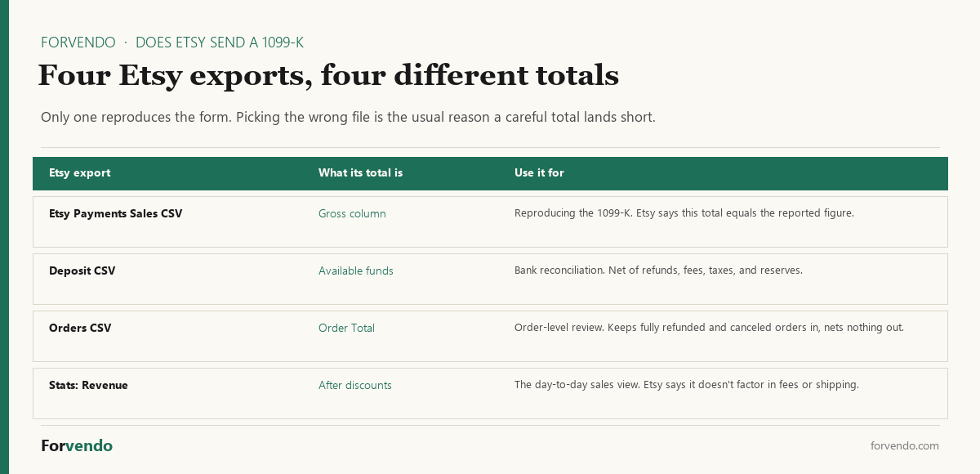Screen dimensions: 980x474
Task: Click the headline 'Four Etsy exports, four different totals'
Action: pos(328,75)
